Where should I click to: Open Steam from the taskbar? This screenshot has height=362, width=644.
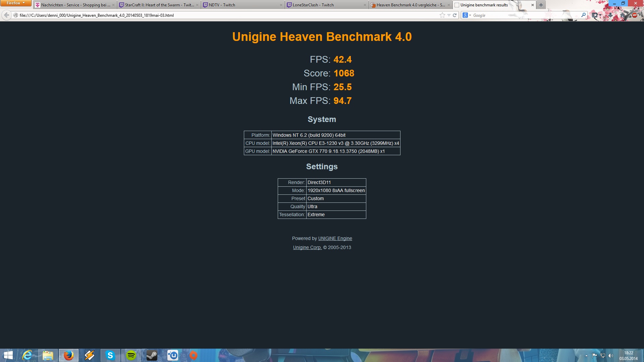click(x=152, y=355)
